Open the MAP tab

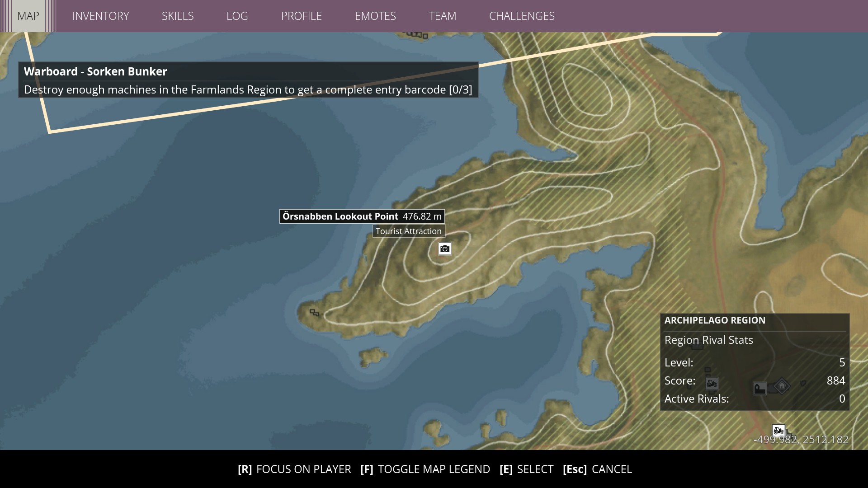tap(28, 16)
